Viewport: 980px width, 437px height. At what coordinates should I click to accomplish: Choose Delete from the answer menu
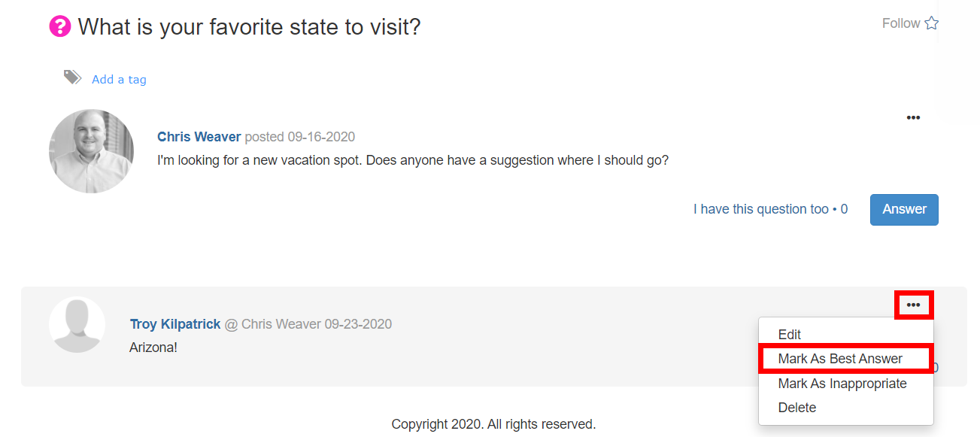pyautogui.click(x=797, y=408)
